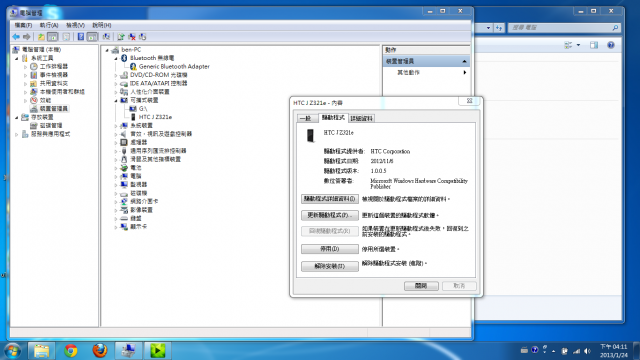Open Google Chrome from the taskbar

[71, 351]
